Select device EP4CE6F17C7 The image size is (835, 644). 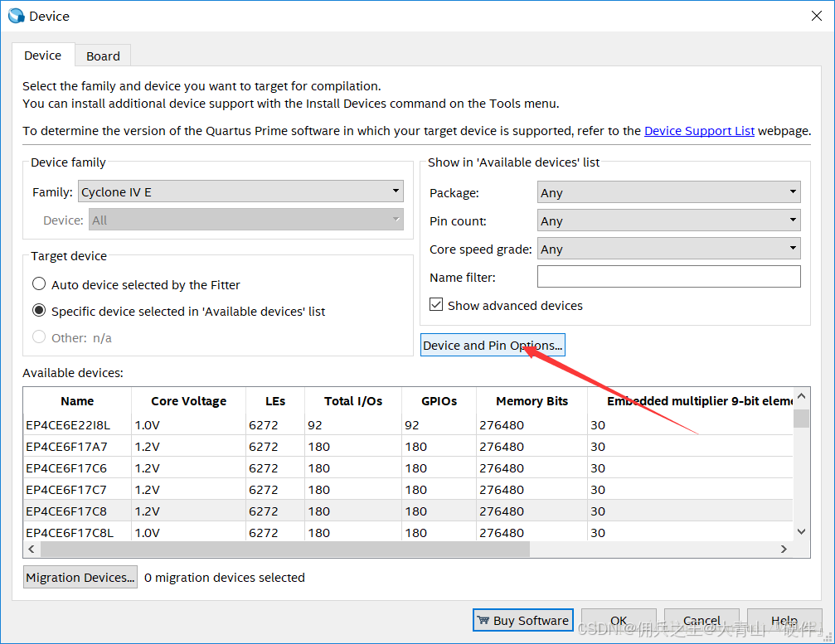click(66, 490)
